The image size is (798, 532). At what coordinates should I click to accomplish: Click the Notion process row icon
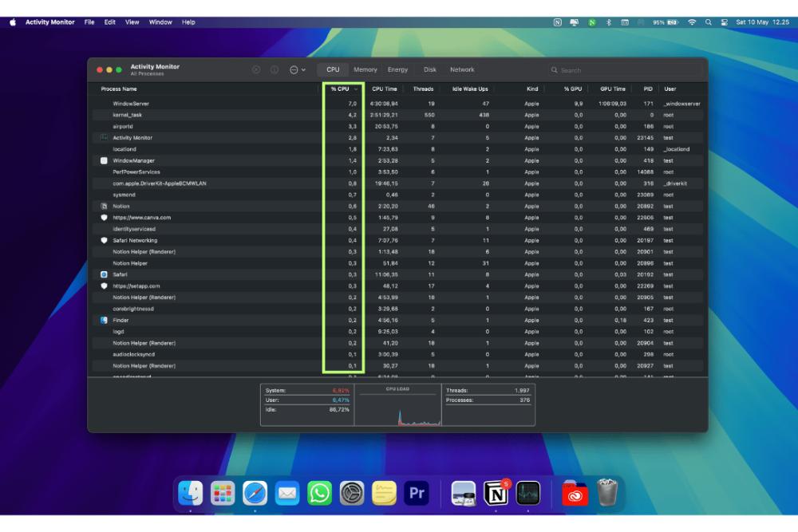[x=104, y=206]
